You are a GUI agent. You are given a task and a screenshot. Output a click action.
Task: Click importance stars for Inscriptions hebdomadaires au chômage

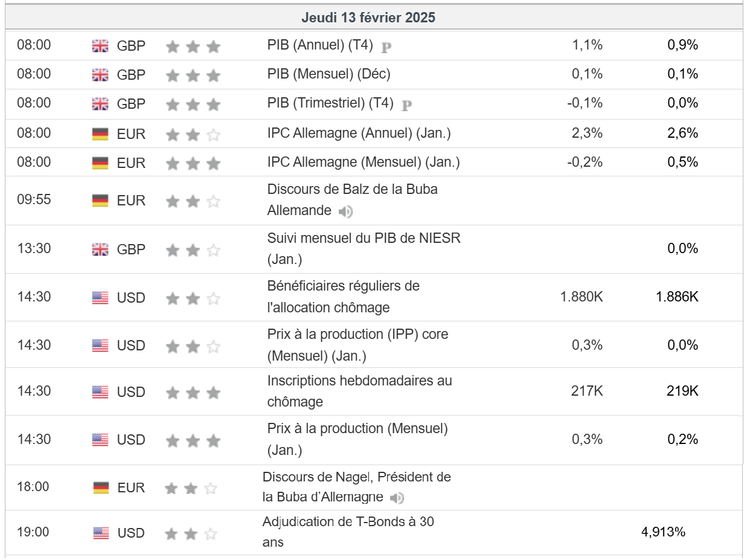point(193,393)
